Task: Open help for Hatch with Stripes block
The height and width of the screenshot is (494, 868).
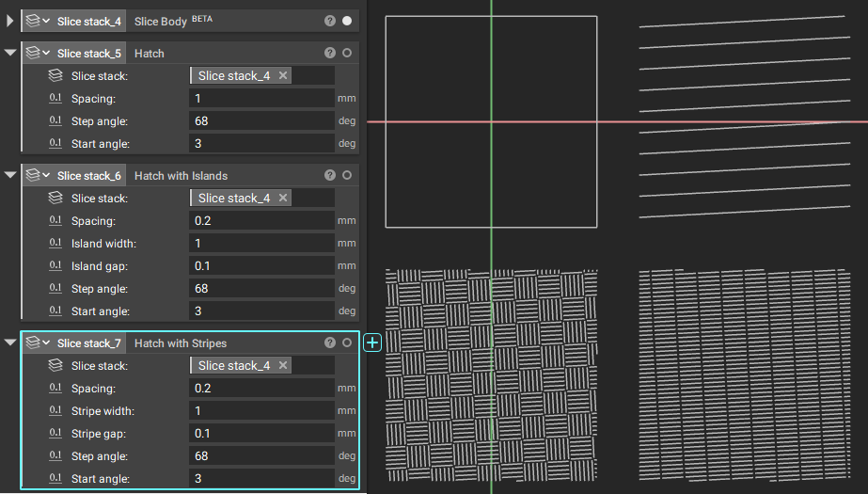Action: coord(330,343)
